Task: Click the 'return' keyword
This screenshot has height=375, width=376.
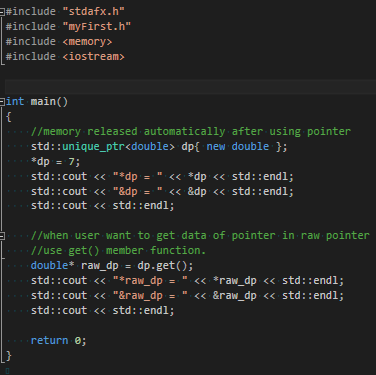Action: 49,340
